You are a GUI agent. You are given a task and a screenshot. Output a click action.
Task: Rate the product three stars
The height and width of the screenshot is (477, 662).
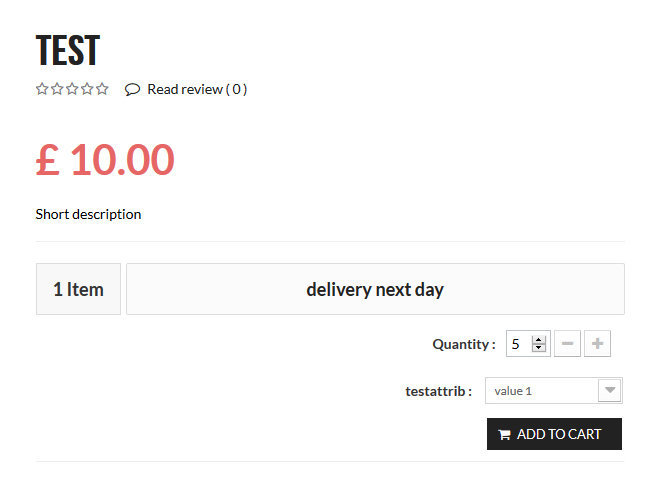pyautogui.click(x=72, y=89)
